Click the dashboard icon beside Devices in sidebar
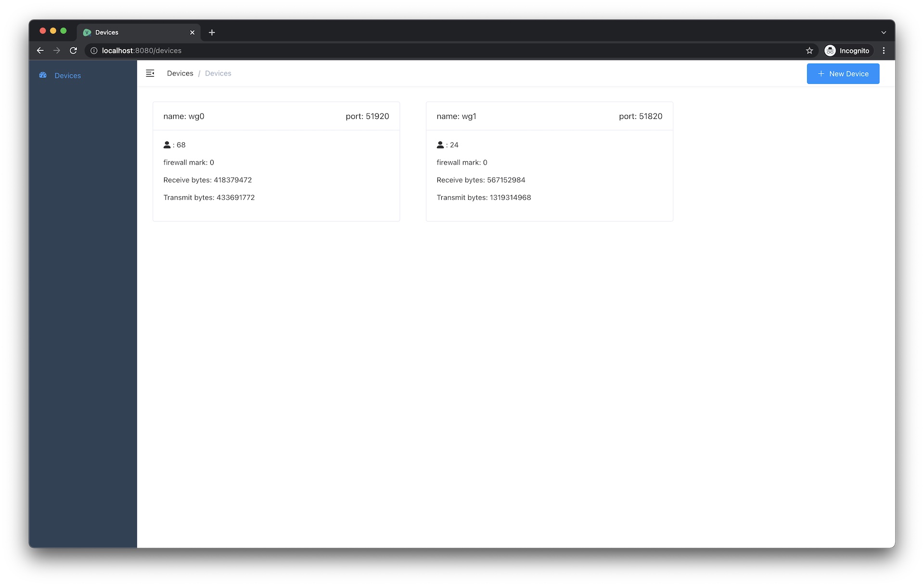The image size is (924, 586). [43, 75]
